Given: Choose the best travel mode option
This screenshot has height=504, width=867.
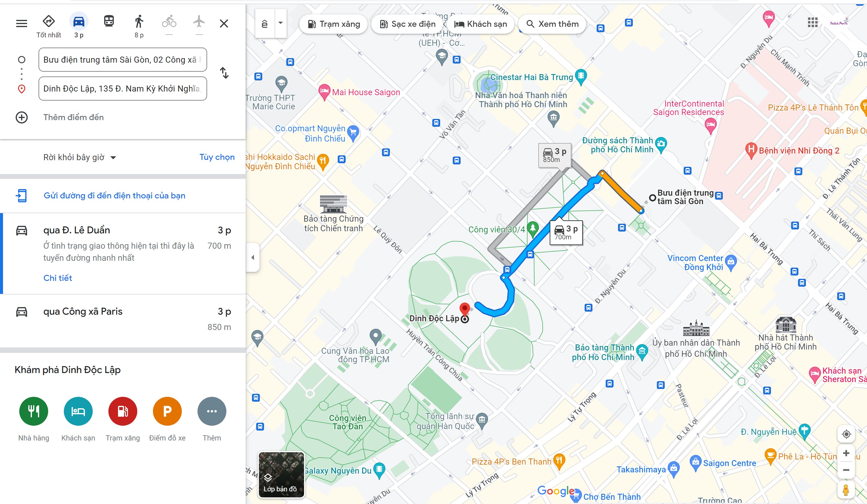Looking at the screenshot, I should (48, 26).
